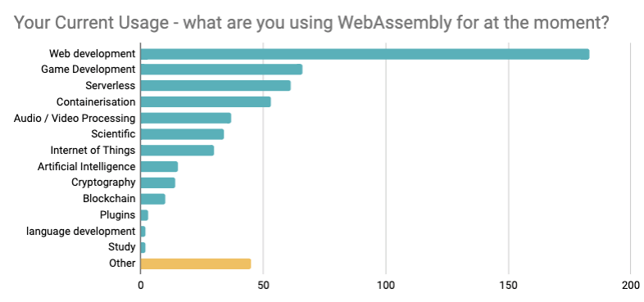Click the small Plugins bar
The height and width of the screenshot is (302, 644).
point(144,215)
